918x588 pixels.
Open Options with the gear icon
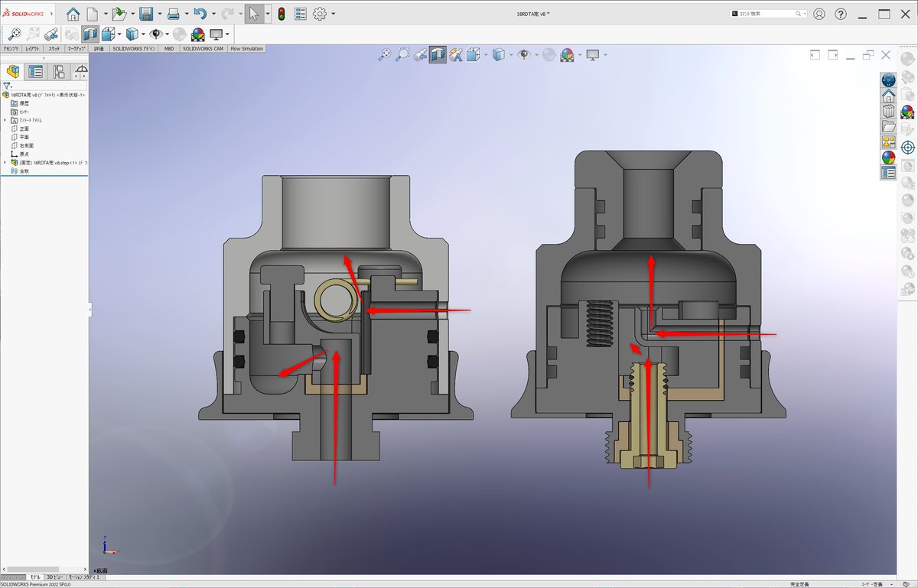320,14
